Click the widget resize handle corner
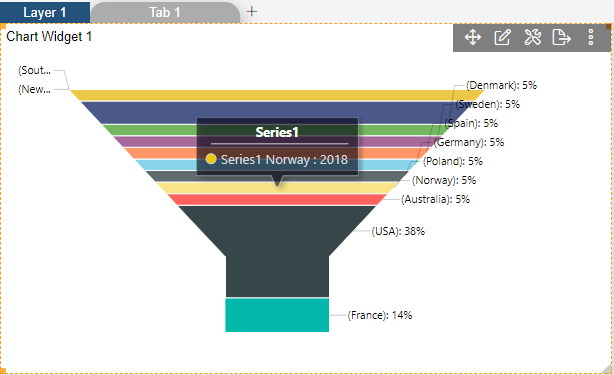The height and width of the screenshot is (375, 614). pos(608,368)
